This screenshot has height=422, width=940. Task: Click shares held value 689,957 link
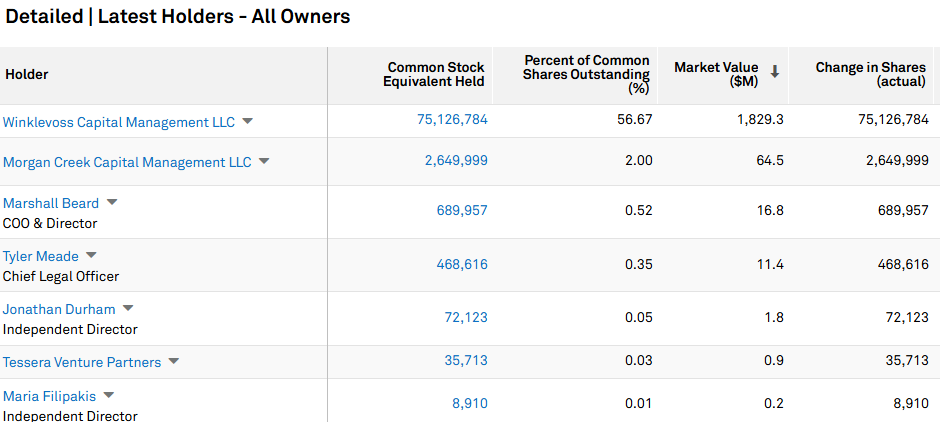(462, 210)
